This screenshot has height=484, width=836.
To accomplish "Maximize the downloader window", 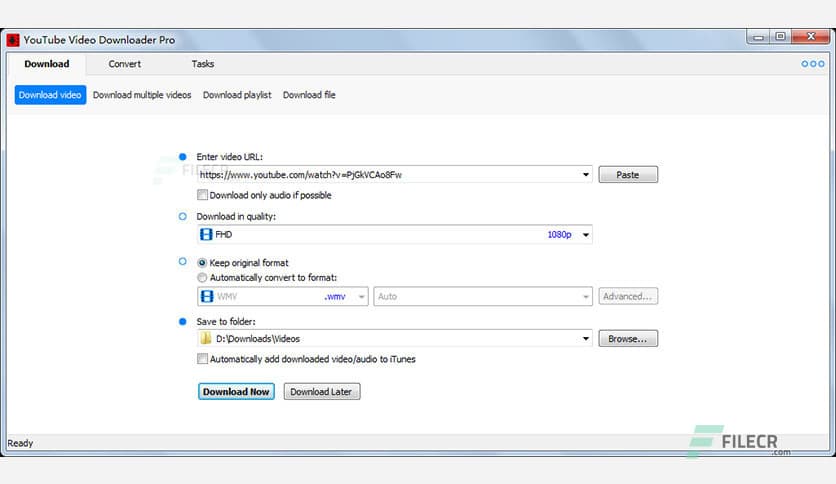I will tap(781, 37).
